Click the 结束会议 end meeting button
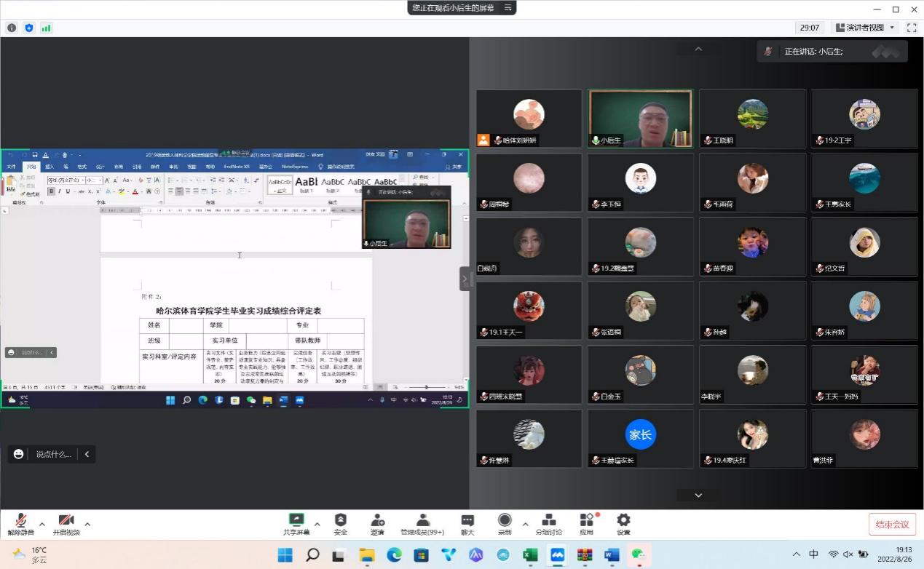The image size is (924, 569). (x=892, y=524)
